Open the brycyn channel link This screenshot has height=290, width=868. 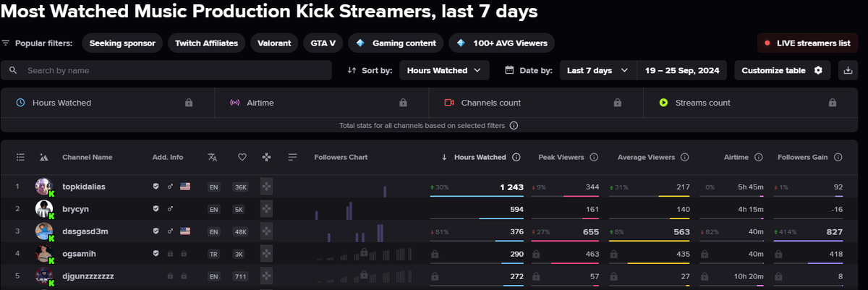click(76, 209)
